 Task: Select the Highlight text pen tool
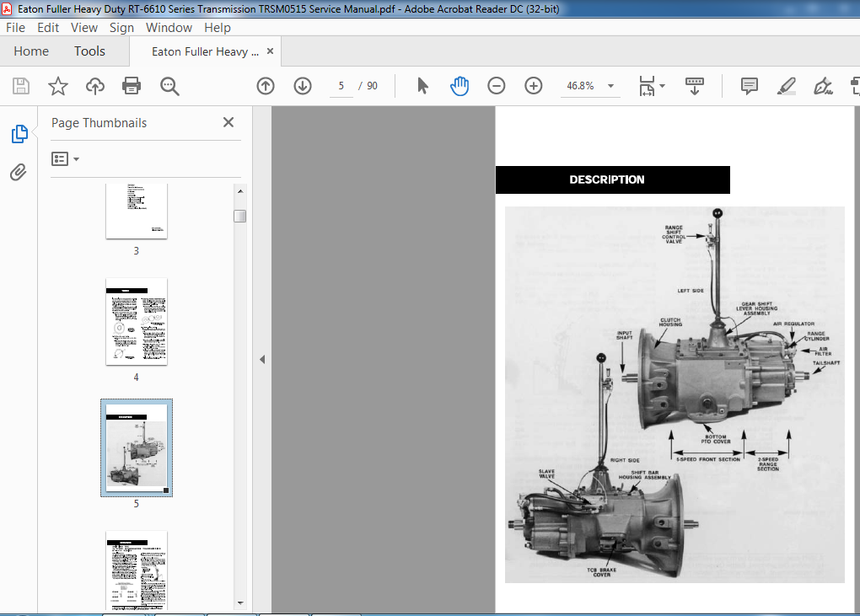787,86
